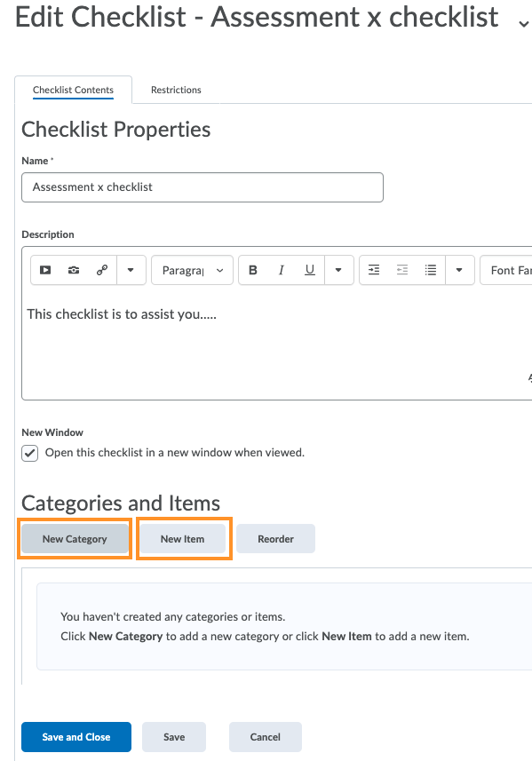Expand the Font Family selector
532x761 pixels.
coord(511,270)
